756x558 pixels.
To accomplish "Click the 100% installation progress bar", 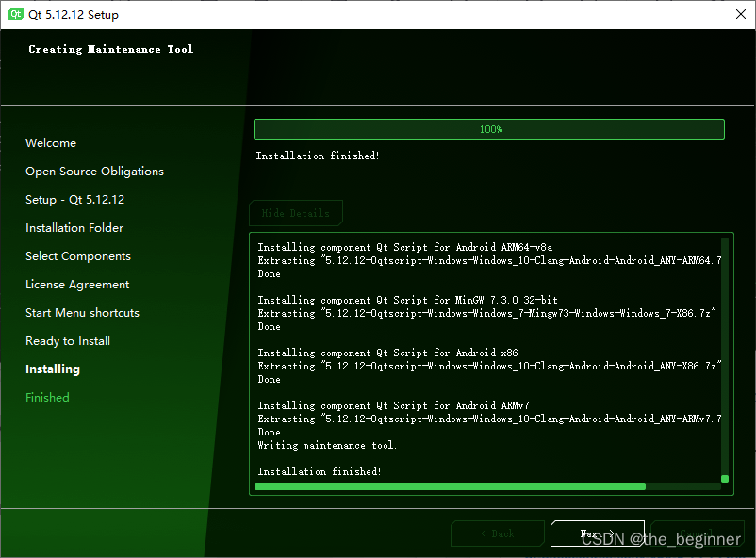I will [x=489, y=129].
